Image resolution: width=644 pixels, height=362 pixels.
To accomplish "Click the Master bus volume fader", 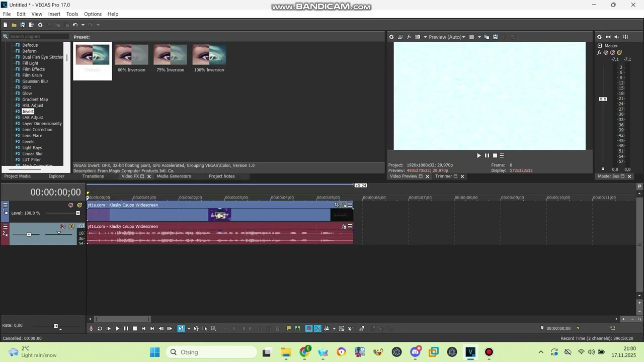I will 603,99.
